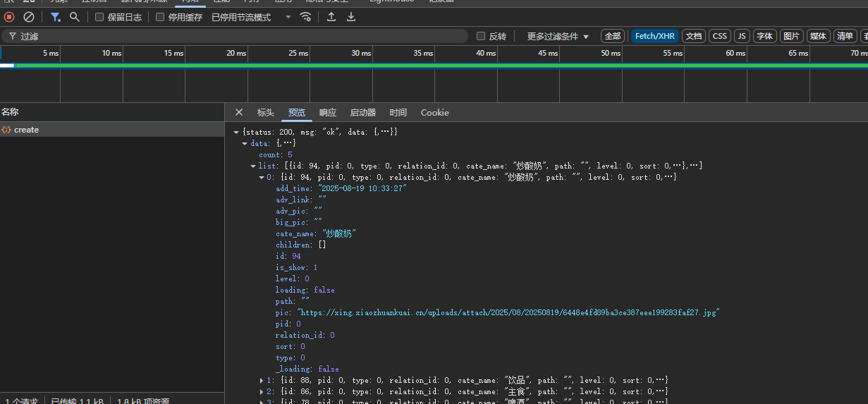
Task: Click the green timeline overview bar
Action: click(x=441, y=66)
